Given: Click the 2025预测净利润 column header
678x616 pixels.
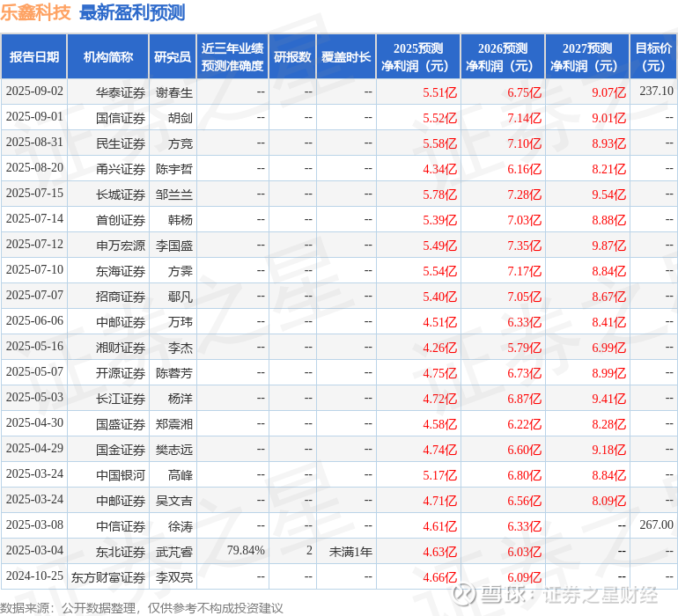Looking at the screenshot, I should point(418,56).
